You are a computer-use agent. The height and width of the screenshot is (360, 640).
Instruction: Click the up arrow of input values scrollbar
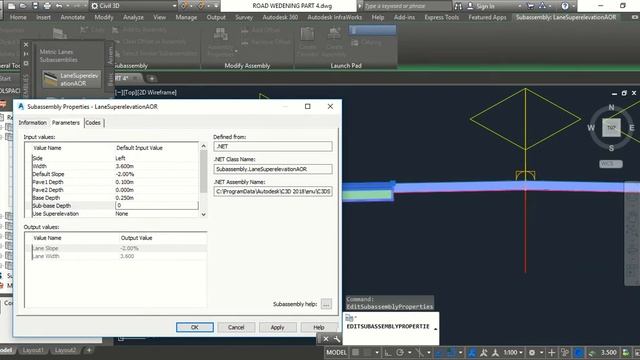point(203,146)
